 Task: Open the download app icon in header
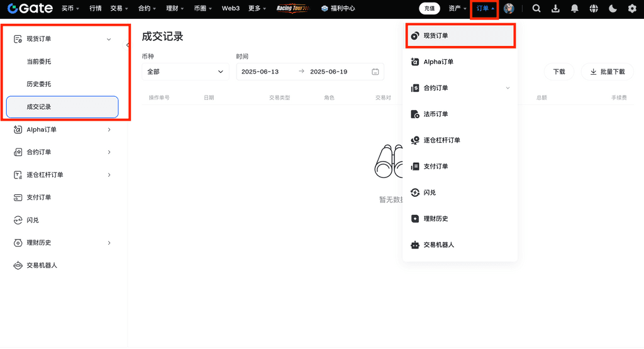click(x=555, y=9)
